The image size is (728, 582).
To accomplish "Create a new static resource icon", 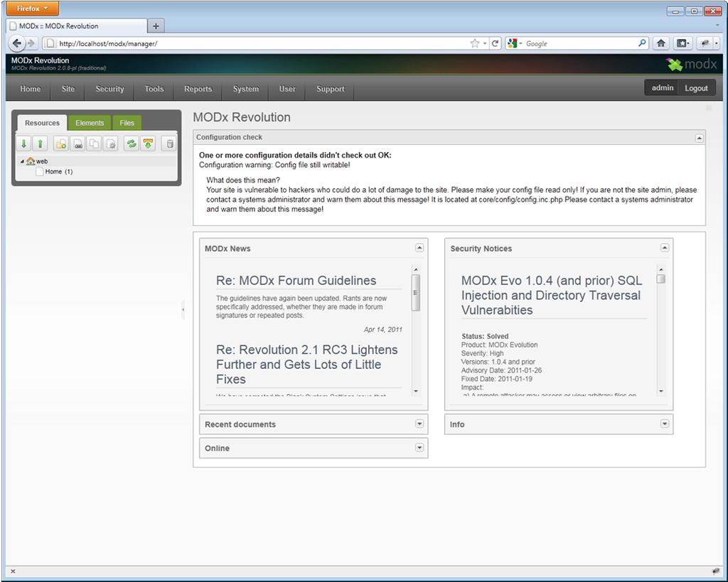I will (111, 144).
